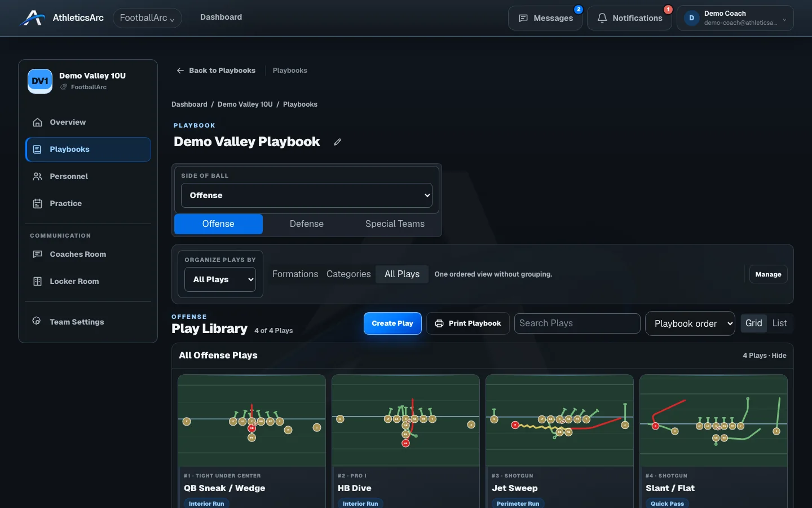Select the All Plays grouping tab
Image resolution: width=812 pixels, height=508 pixels.
(x=402, y=274)
